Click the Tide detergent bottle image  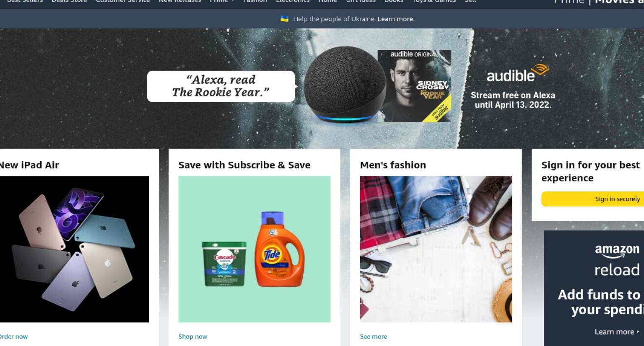[279, 249]
